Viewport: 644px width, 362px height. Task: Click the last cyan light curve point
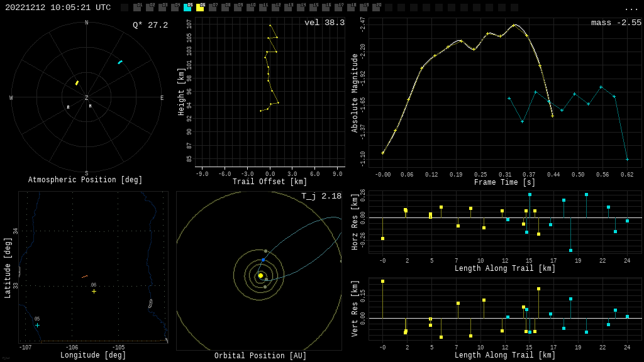coord(627,159)
